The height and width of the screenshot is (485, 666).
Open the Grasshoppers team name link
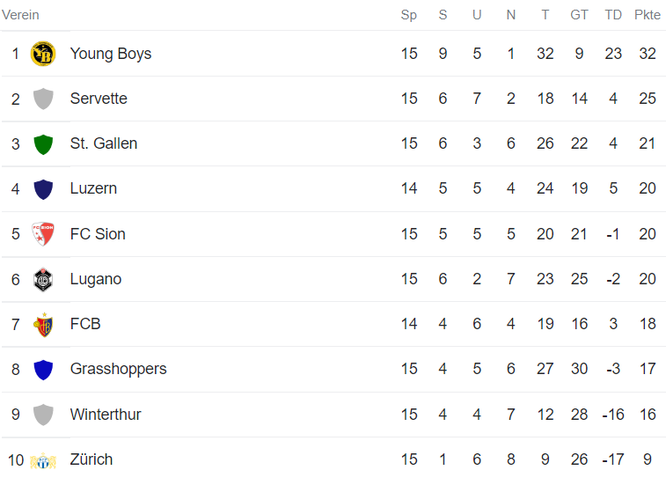point(119,369)
